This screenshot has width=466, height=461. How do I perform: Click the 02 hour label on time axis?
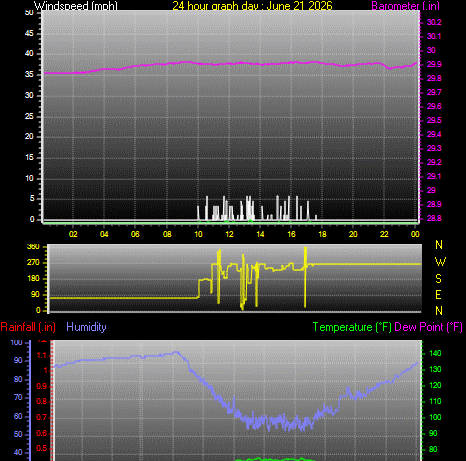click(73, 234)
